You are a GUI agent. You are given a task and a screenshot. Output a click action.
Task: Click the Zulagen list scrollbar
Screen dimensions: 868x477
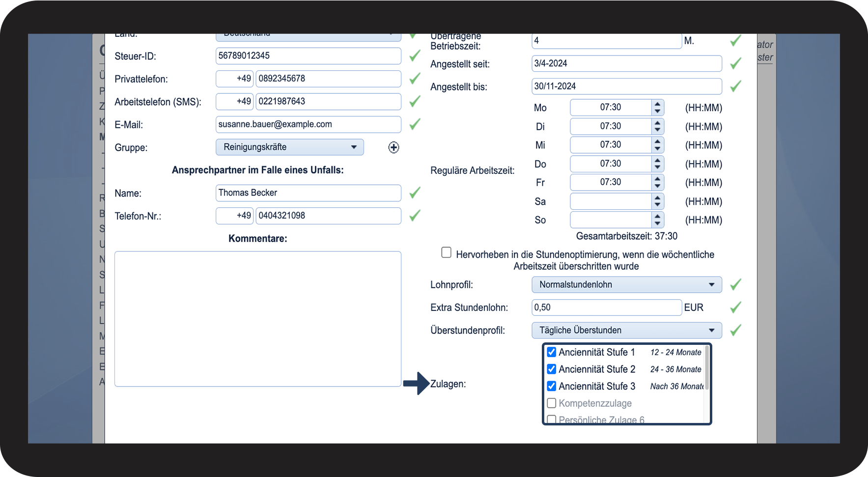tap(707, 368)
